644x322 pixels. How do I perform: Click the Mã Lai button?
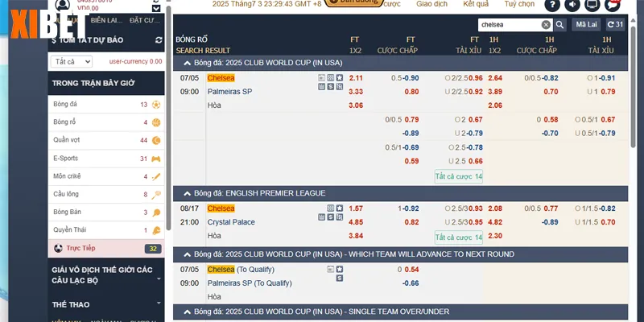coord(586,25)
